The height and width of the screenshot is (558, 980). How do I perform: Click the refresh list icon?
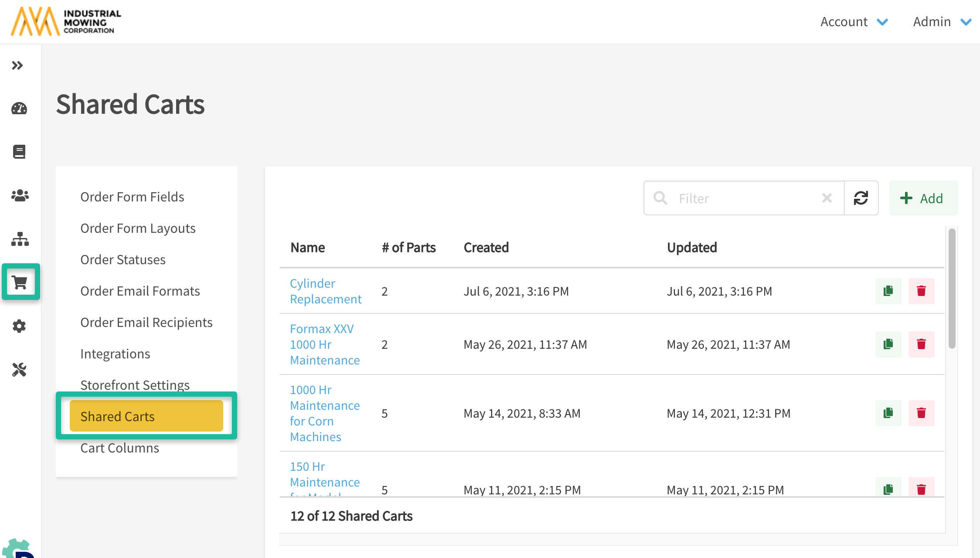[x=861, y=198]
